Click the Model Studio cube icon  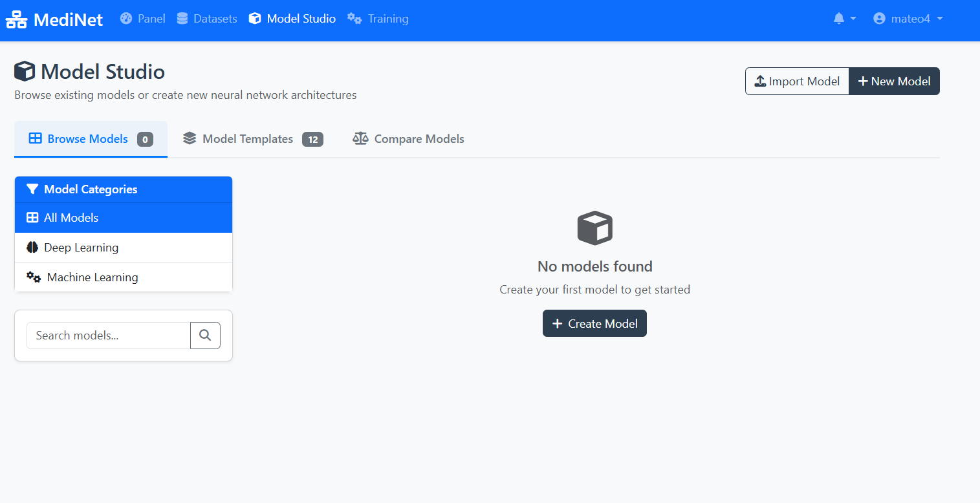click(254, 19)
